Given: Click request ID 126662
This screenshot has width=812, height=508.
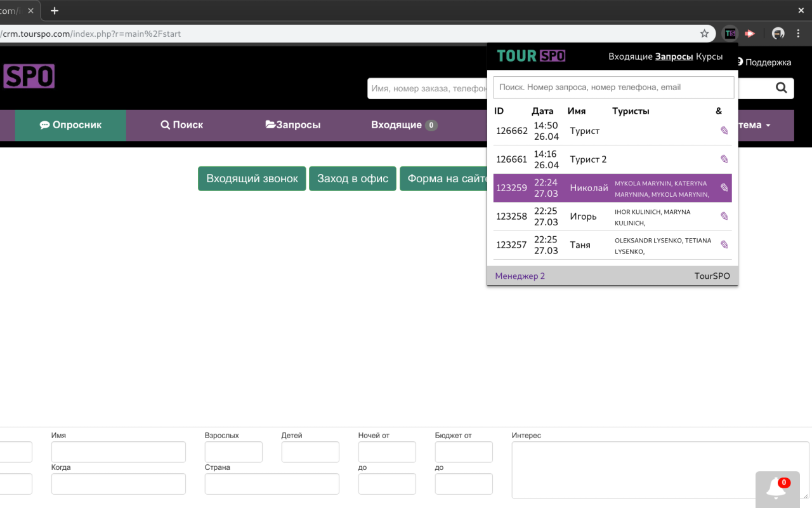Looking at the screenshot, I should click(x=512, y=131).
